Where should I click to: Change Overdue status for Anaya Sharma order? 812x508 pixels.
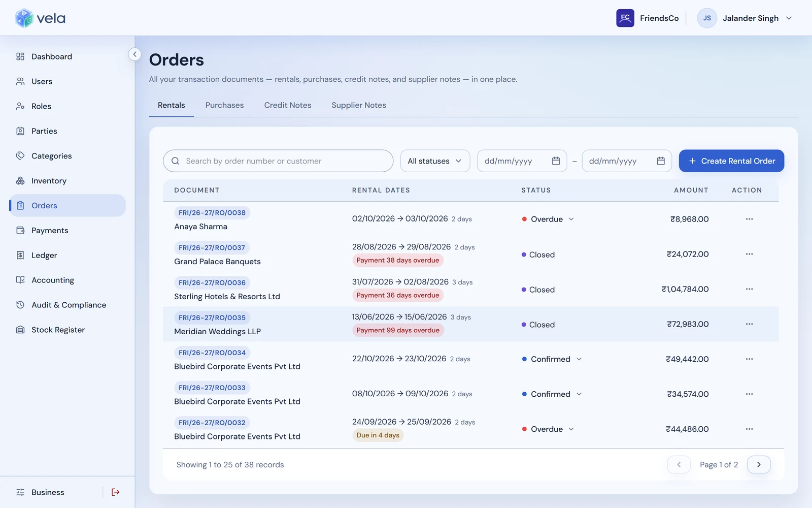tap(548, 219)
